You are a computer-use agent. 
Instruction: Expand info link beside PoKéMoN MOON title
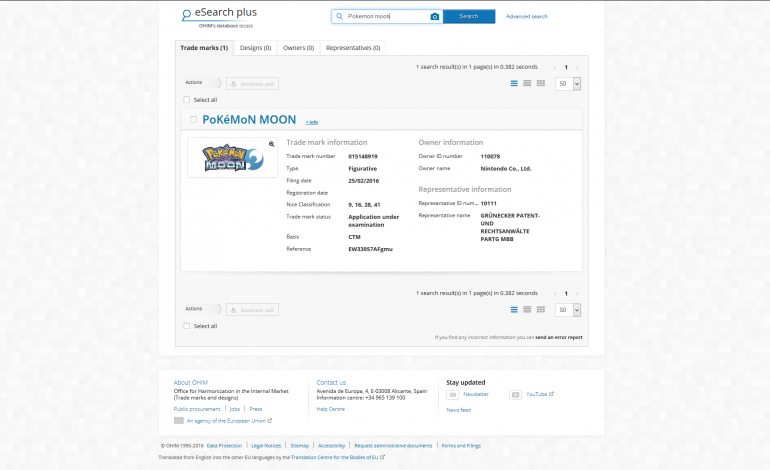click(312, 122)
